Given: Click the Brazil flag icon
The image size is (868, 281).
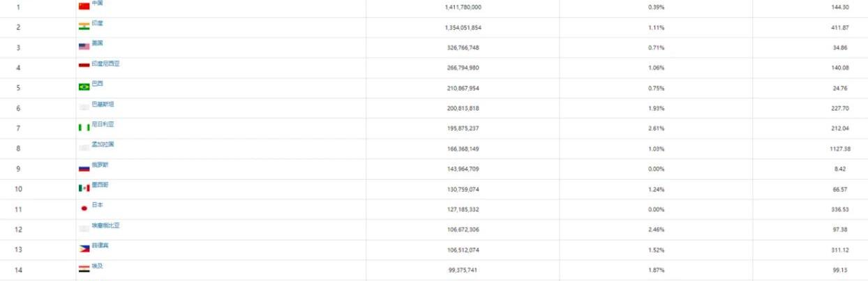Looking at the screenshot, I should point(84,87).
